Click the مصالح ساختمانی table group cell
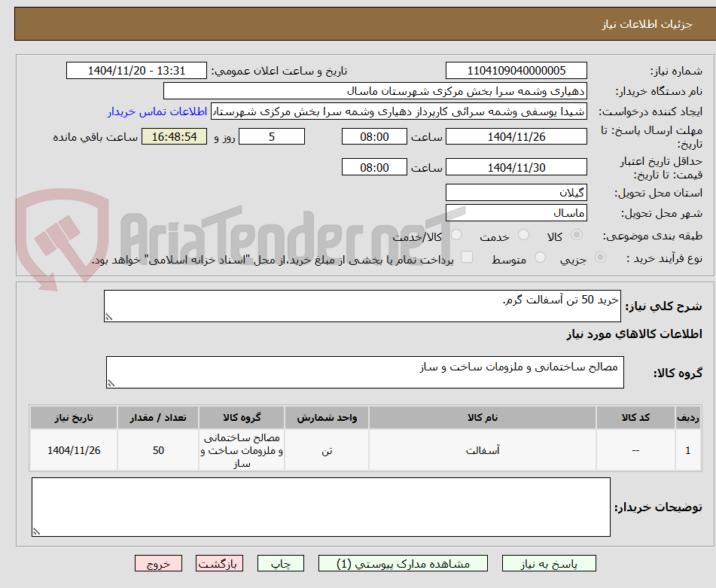 point(242,450)
